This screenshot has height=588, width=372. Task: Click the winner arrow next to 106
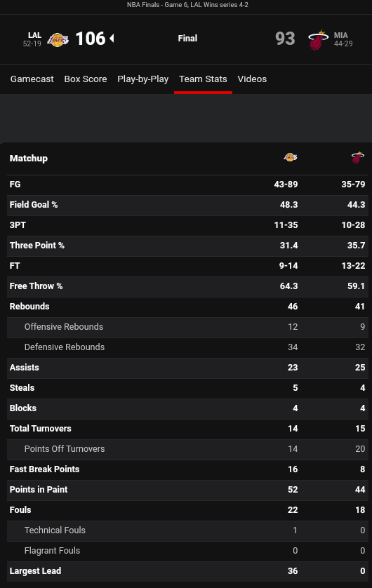(x=112, y=39)
